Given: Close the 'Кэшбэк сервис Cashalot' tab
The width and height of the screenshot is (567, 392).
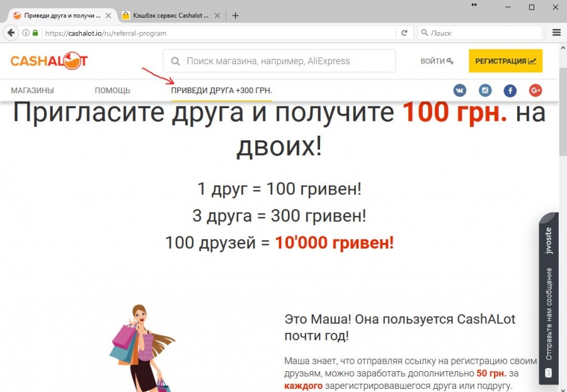Looking at the screenshot, I should [x=217, y=16].
